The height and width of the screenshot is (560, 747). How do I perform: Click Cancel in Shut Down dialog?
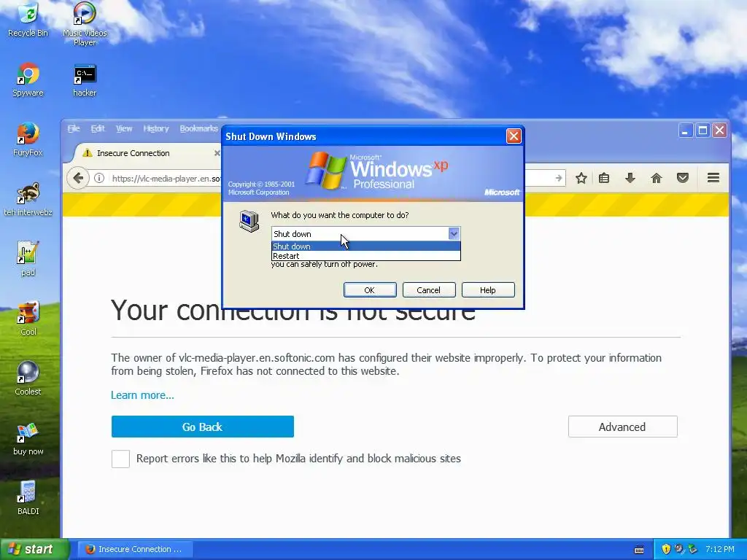pyautogui.click(x=429, y=290)
